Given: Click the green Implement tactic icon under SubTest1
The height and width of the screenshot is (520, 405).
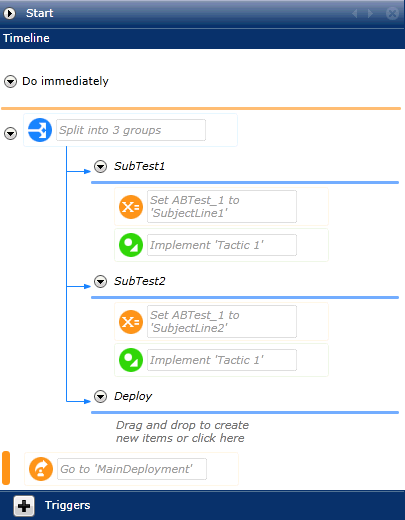Looking at the screenshot, I should click(x=131, y=245).
